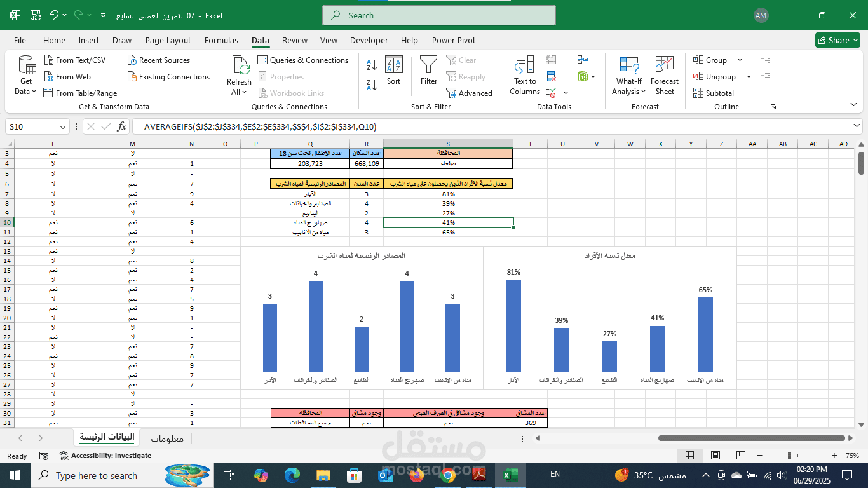This screenshot has height=488, width=868.
Task: Open Google Chrome from the taskbar
Action: click(447, 475)
